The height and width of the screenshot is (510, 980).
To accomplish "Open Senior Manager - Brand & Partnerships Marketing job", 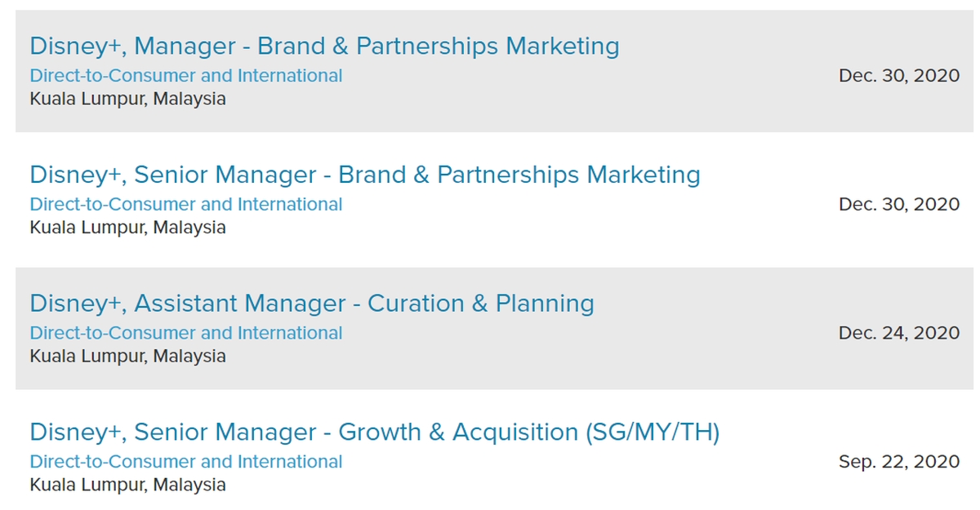I will [364, 175].
